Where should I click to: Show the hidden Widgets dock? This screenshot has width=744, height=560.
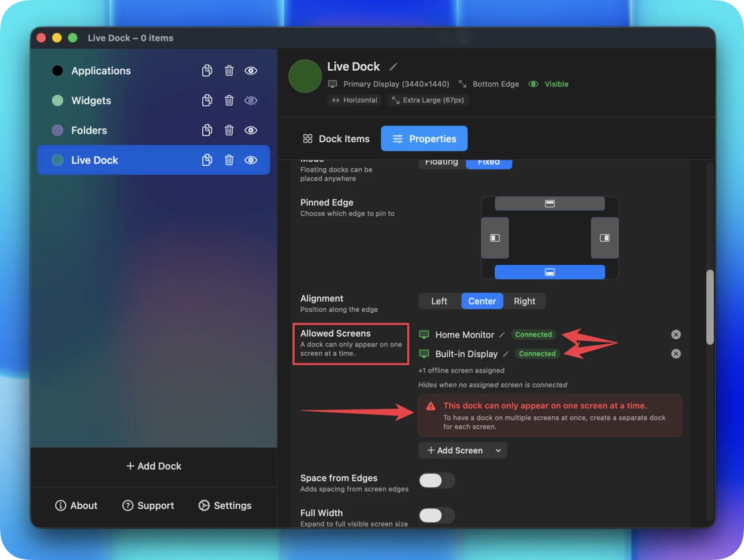(x=251, y=100)
